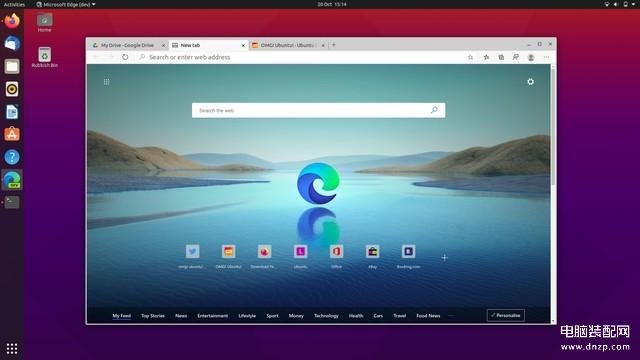Open the Office quick link tile
Screen dimensions: 640x360
(x=336, y=251)
